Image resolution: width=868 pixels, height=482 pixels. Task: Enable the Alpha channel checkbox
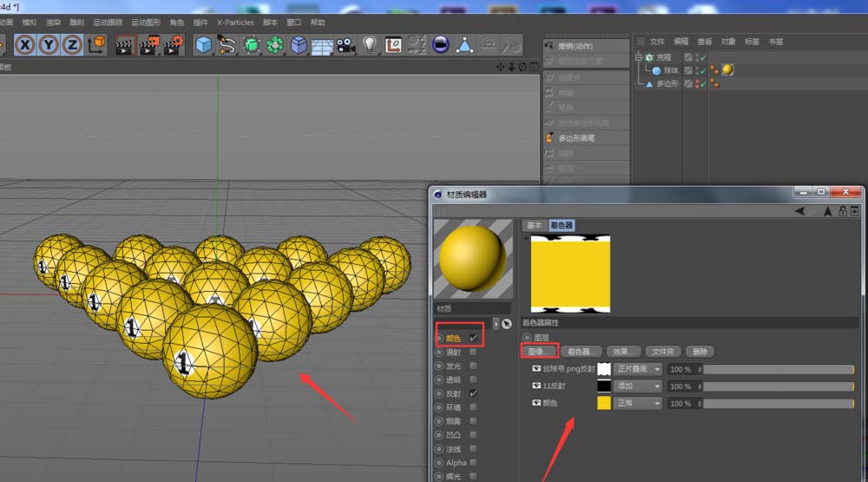pos(474,462)
